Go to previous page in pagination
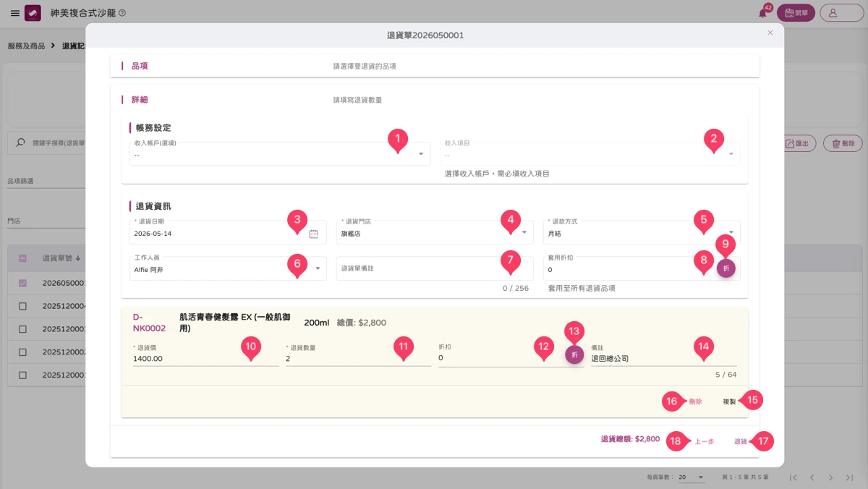Viewport: 868px width, 489px height. tap(812, 477)
